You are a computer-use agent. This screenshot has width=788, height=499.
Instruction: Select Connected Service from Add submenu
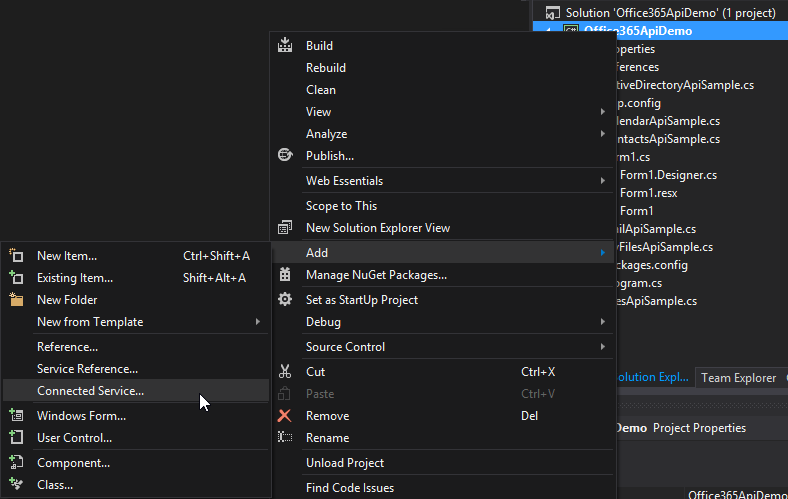tap(90, 391)
